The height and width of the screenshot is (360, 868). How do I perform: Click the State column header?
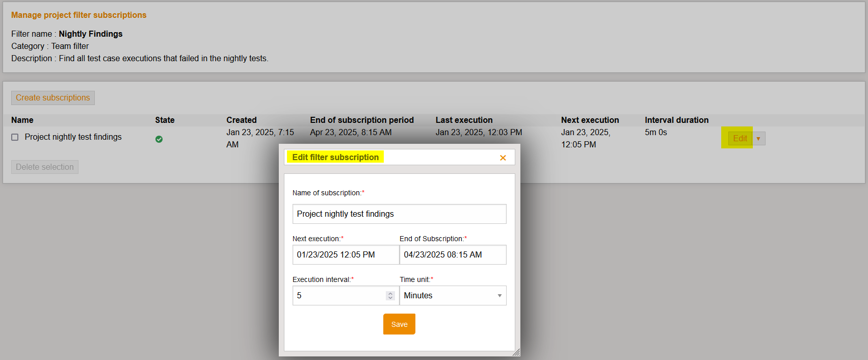coord(165,120)
